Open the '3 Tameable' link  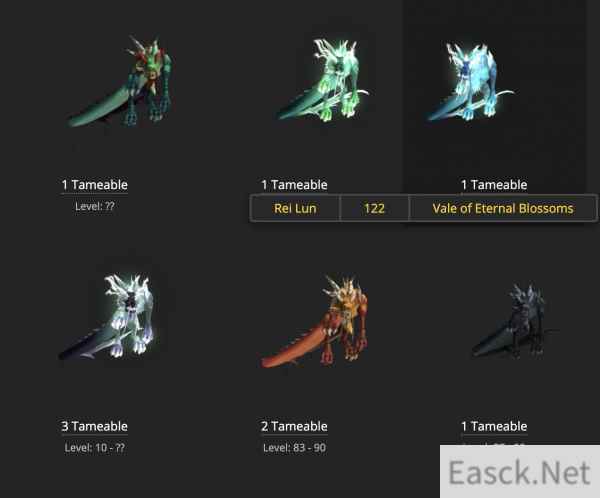pos(95,426)
